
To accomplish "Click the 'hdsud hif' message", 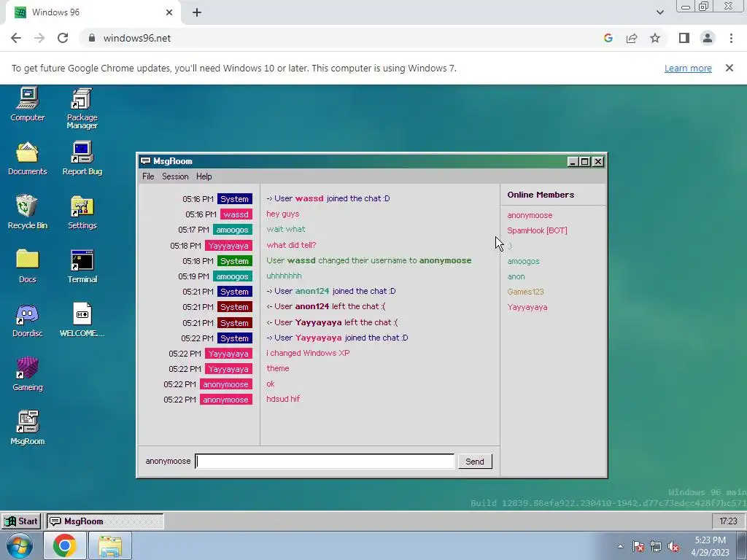I will pos(283,399).
